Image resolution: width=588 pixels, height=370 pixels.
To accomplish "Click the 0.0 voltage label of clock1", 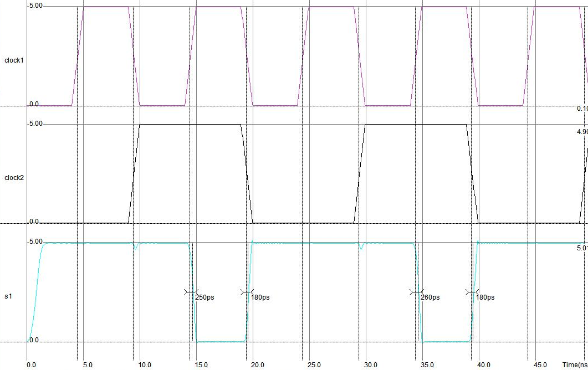I will point(34,104).
